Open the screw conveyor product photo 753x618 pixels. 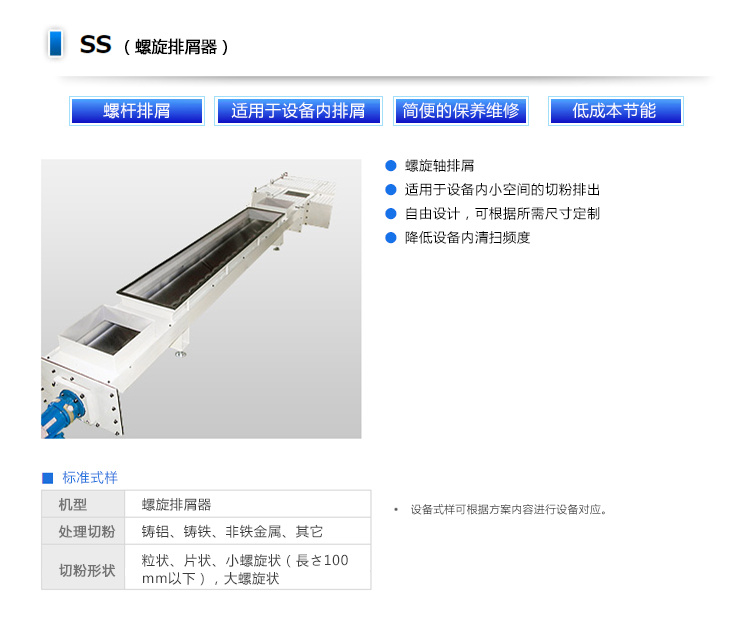(201, 299)
